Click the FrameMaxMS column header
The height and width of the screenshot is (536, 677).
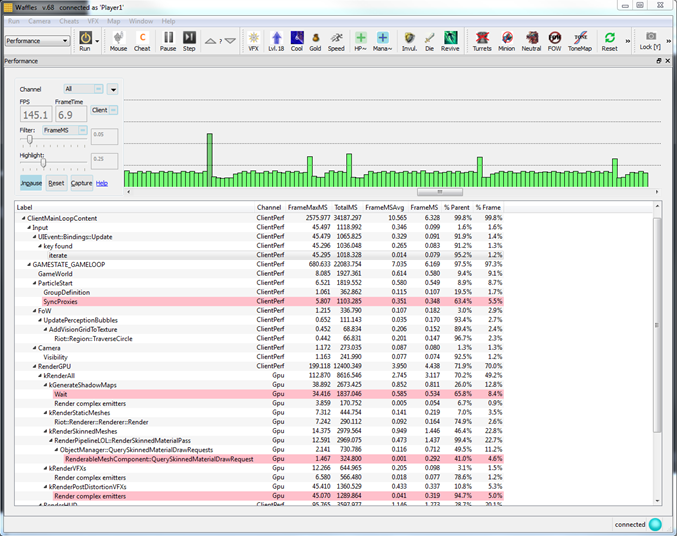(308, 207)
